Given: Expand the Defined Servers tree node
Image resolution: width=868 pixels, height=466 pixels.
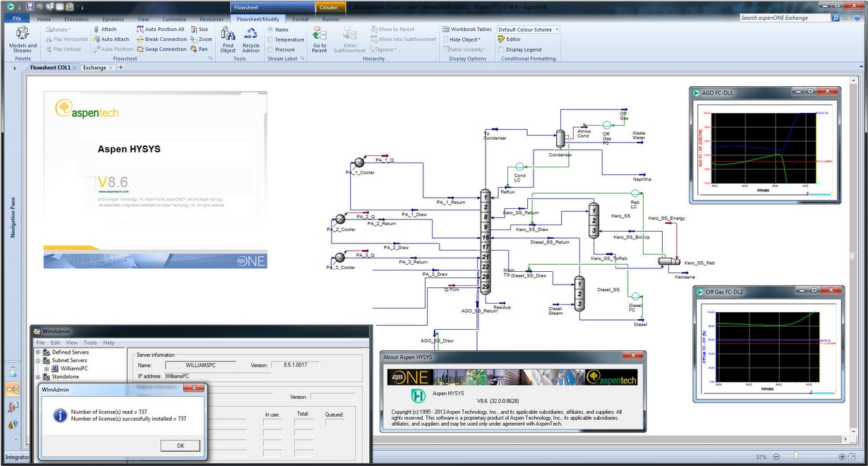Looking at the screenshot, I should click(x=38, y=352).
